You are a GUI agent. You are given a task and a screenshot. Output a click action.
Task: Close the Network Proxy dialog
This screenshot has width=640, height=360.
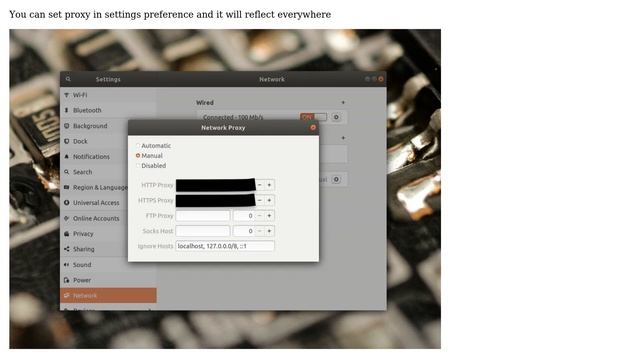(x=313, y=128)
